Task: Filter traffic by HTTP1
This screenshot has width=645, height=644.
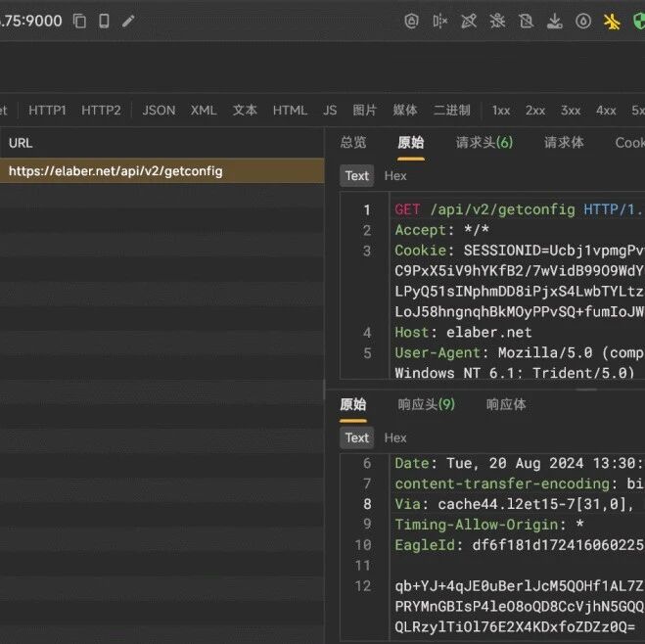Action: [47, 111]
